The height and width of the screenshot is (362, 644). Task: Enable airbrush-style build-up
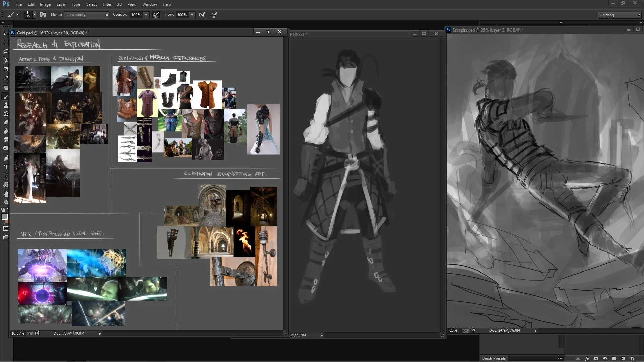pyautogui.click(x=202, y=15)
